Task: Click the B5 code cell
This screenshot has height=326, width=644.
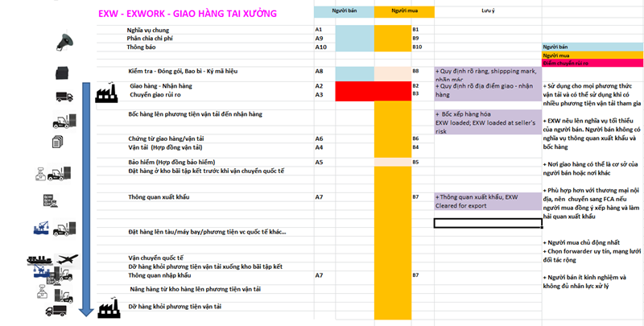Action: (415, 162)
